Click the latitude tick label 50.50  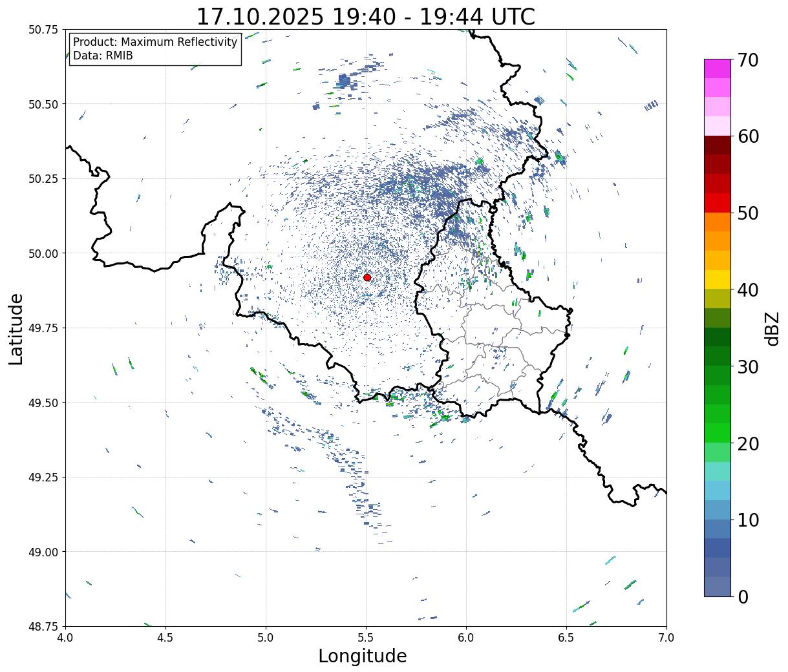pyautogui.click(x=43, y=104)
